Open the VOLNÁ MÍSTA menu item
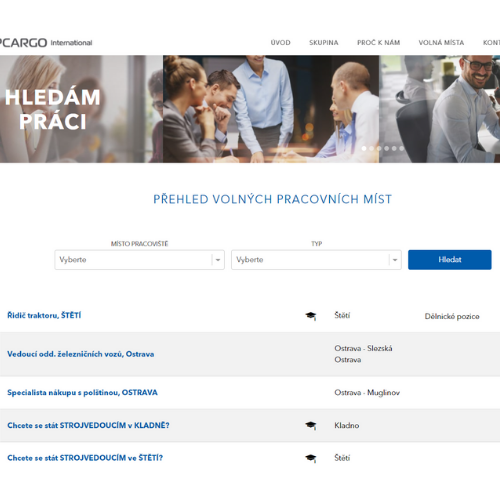 [x=441, y=43]
